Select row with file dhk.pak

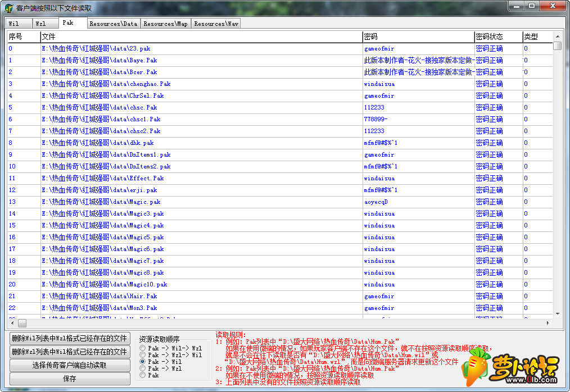coord(280,143)
